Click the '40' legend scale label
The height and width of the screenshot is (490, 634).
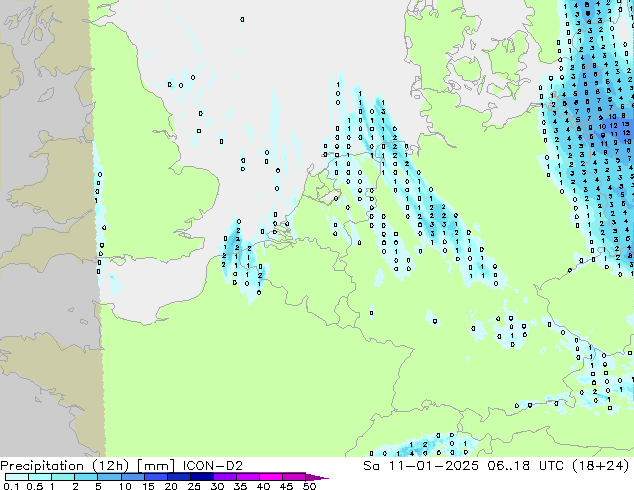(x=263, y=486)
